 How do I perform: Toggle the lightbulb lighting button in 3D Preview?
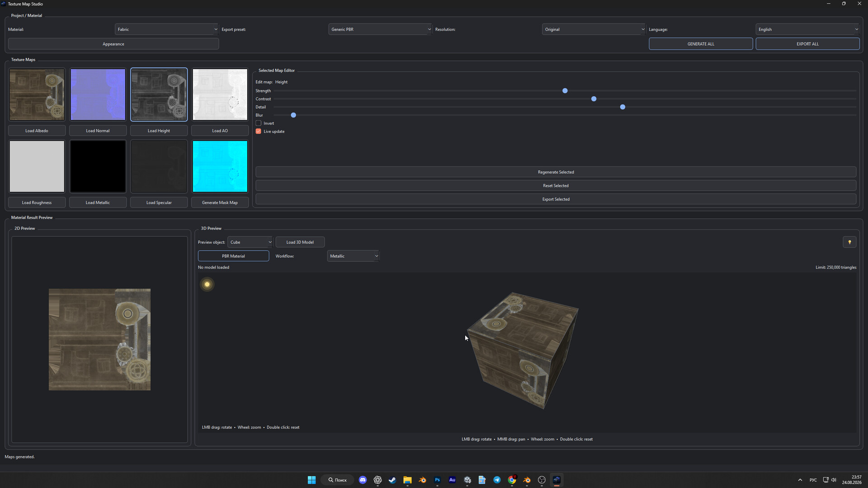point(849,242)
